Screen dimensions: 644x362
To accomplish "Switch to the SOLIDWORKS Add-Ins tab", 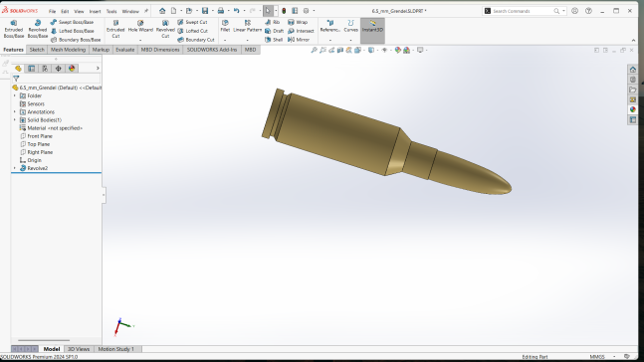I will pos(212,50).
